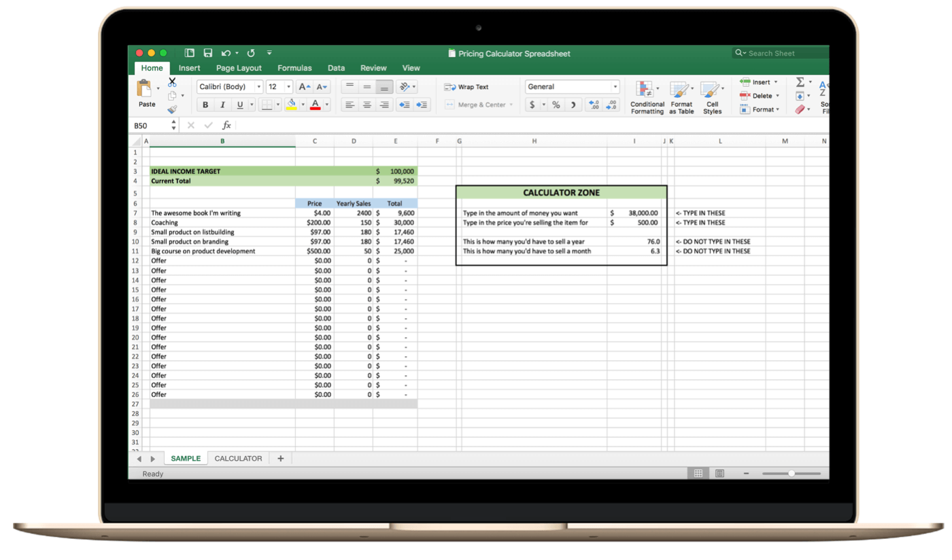Apply the yellow fill color bucket
This screenshot has width=952, height=560.
pos(291,105)
